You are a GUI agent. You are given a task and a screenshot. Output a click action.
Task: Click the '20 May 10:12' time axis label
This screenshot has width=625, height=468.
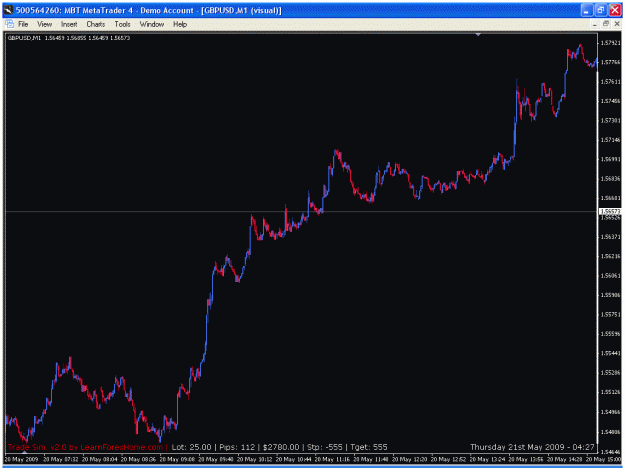coord(254,459)
